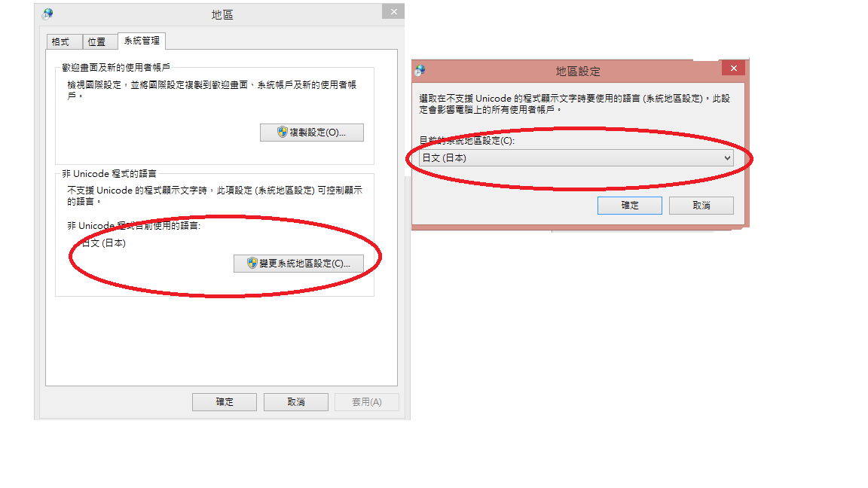Viewport: 868px width, 488px height.
Task: Close the 地區 window
Action: [393, 11]
